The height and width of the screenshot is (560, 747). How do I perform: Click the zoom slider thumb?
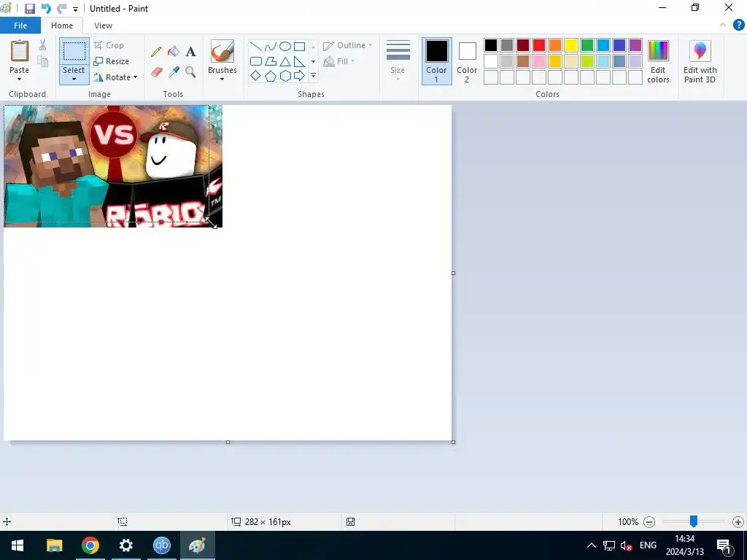click(694, 521)
